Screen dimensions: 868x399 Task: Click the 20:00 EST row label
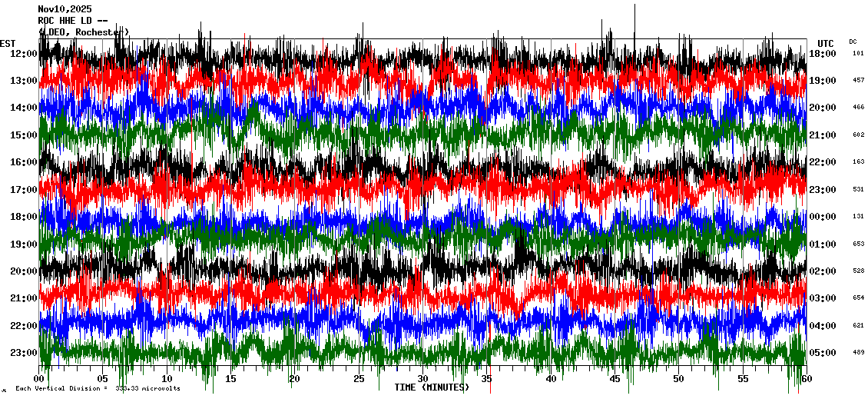coord(24,271)
